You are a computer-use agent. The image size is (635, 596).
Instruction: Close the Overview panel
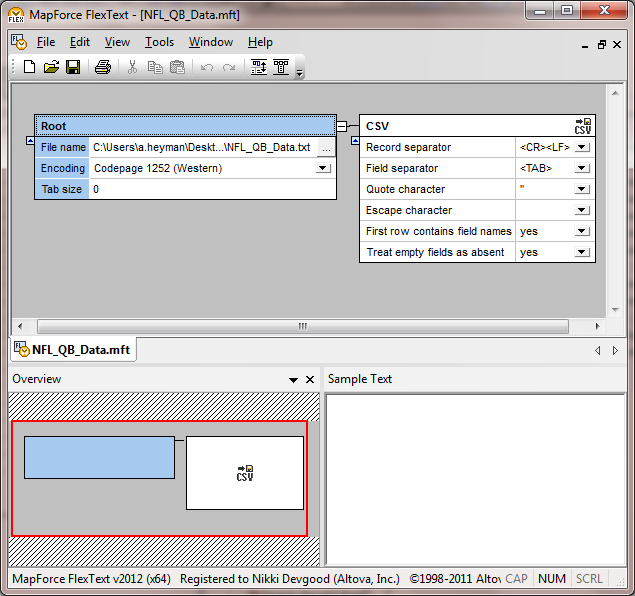[x=310, y=379]
